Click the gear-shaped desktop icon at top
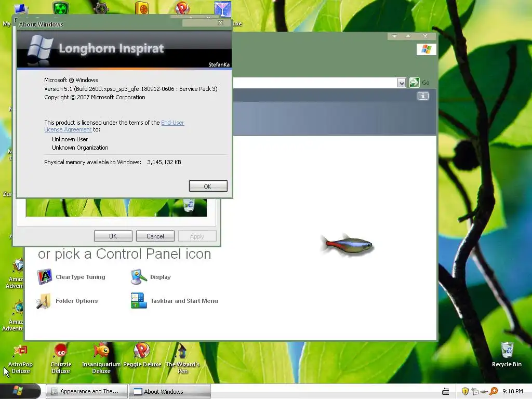 click(101, 7)
